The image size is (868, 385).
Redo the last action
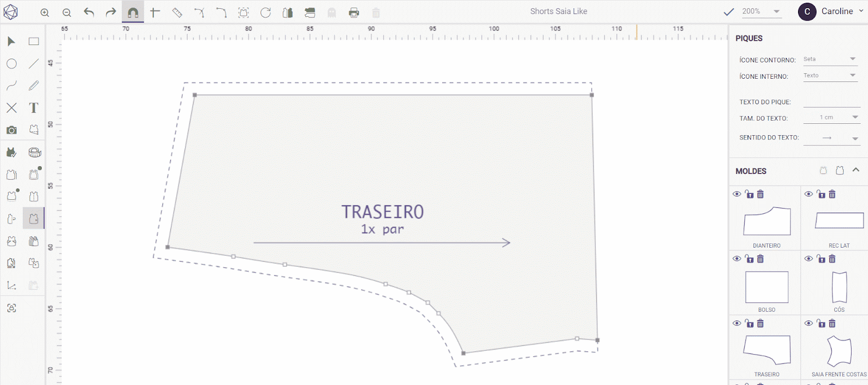tap(111, 12)
